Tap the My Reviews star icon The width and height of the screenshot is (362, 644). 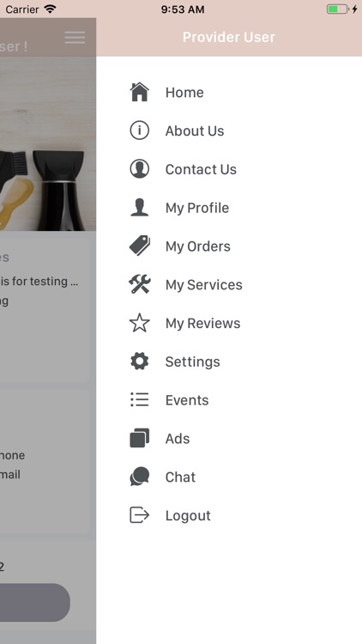140,323
